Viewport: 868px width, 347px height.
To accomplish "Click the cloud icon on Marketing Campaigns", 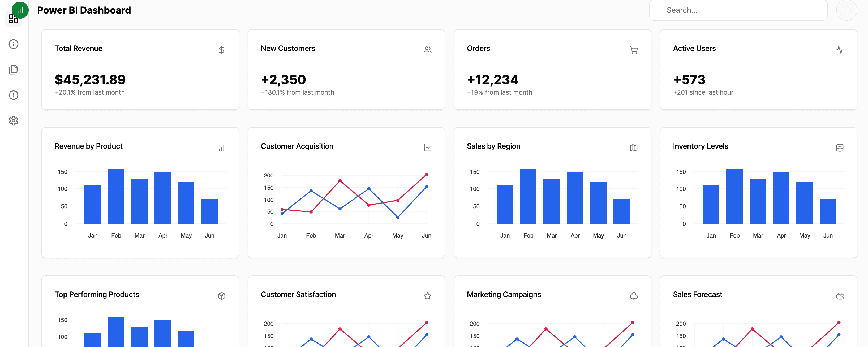I will click(633, 296).
